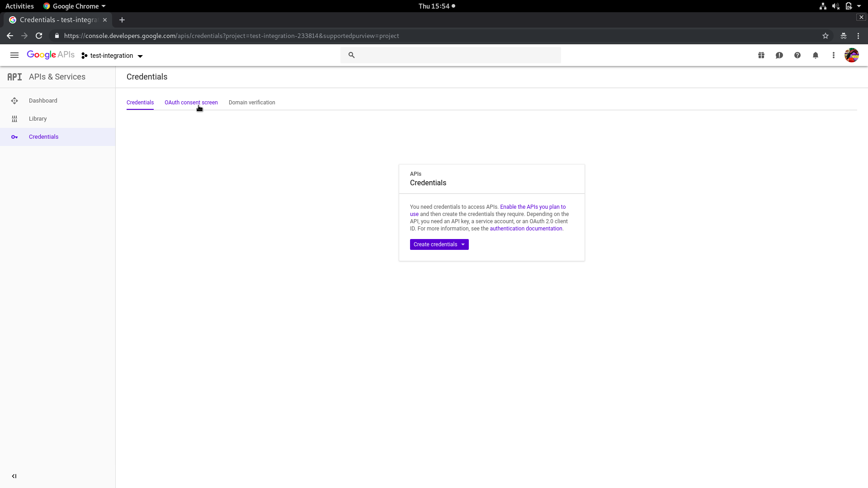Open the hamburger navigation menu

click(14, 55)
